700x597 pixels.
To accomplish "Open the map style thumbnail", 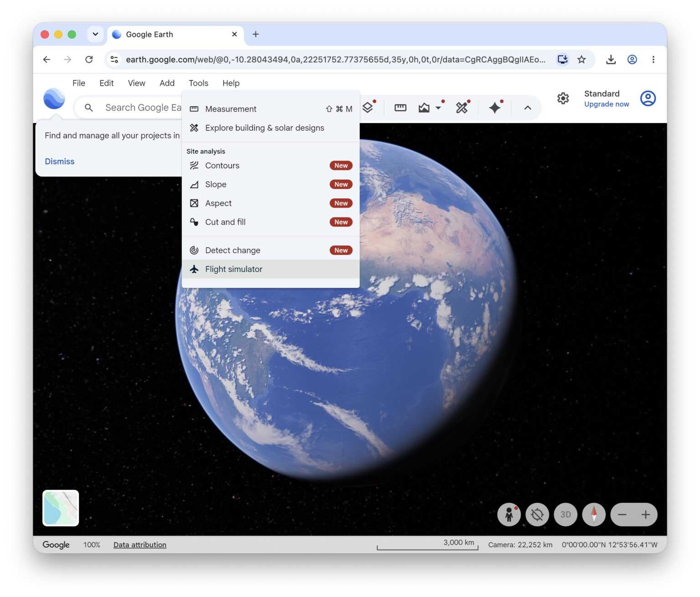I will click(x=61, y=508).
